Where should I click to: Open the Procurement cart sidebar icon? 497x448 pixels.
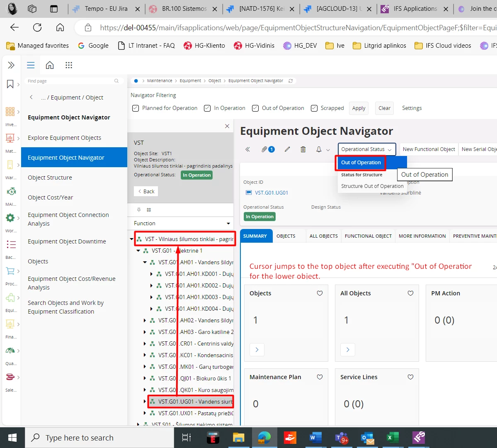click(x=10, y=271)
